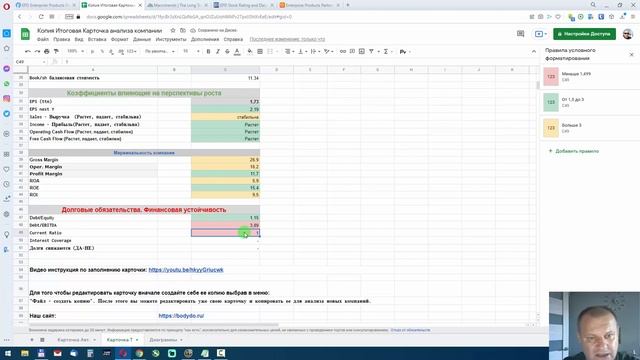This screenshot has height=360, width=640.
Task: Open the Windows Start button
Action: (8, 353)
